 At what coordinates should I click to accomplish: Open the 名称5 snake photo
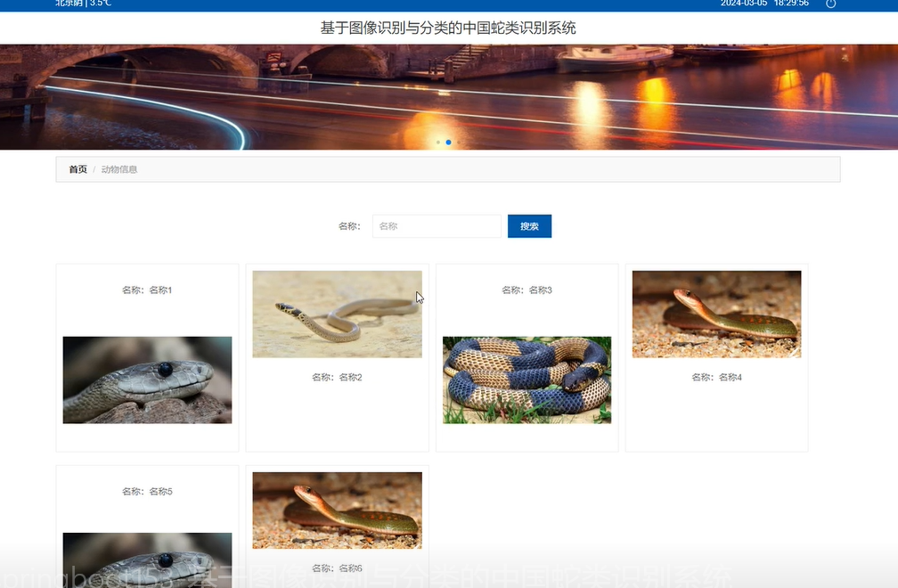point(147,560)
